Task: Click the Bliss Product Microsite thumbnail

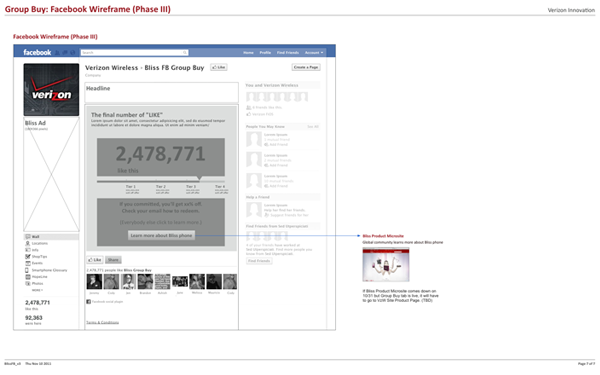Action: 386,264
